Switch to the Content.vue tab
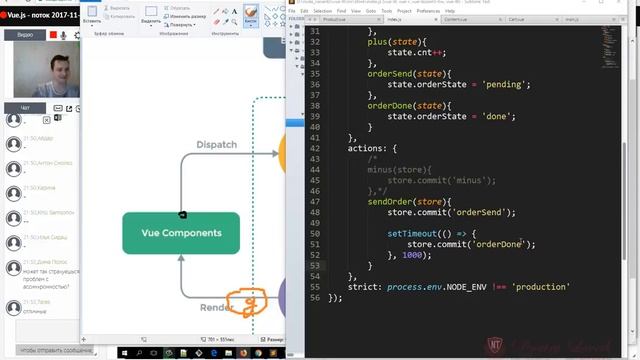The width and height of the screenshot is (640, 360). tap(472, 20)
